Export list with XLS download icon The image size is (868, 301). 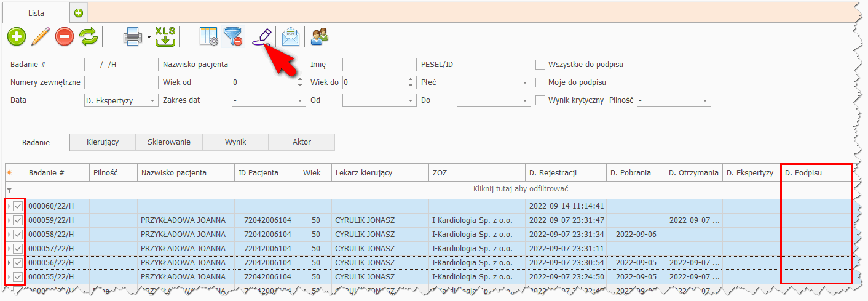click(165, 37)
